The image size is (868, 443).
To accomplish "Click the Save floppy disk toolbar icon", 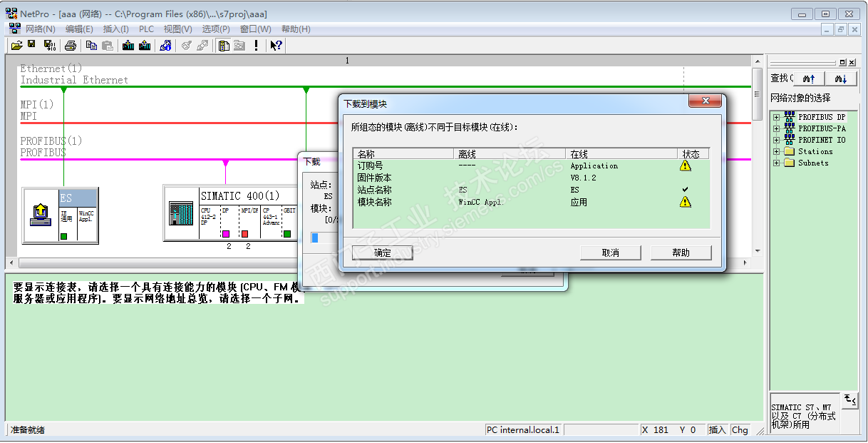I will click(31, 45).
